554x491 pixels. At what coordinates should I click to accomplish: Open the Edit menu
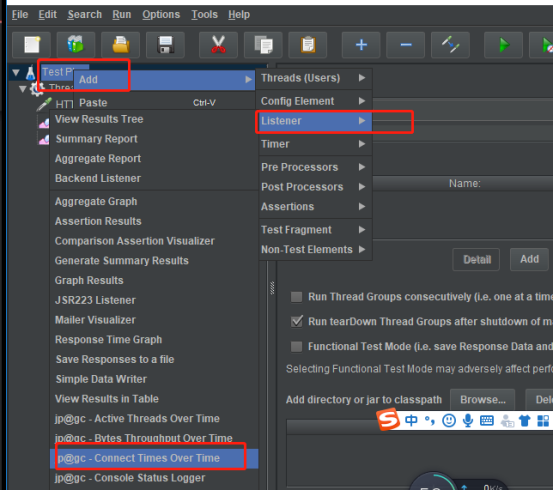click(47, 14)
